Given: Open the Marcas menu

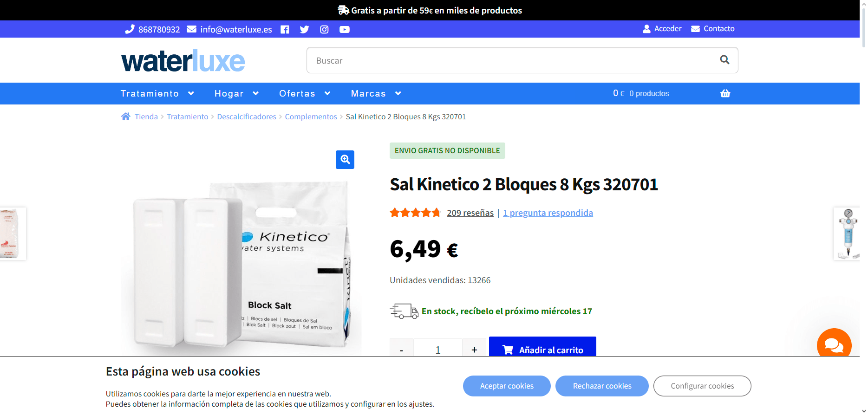Looking at the screenshot, I should tap(376, 93).
